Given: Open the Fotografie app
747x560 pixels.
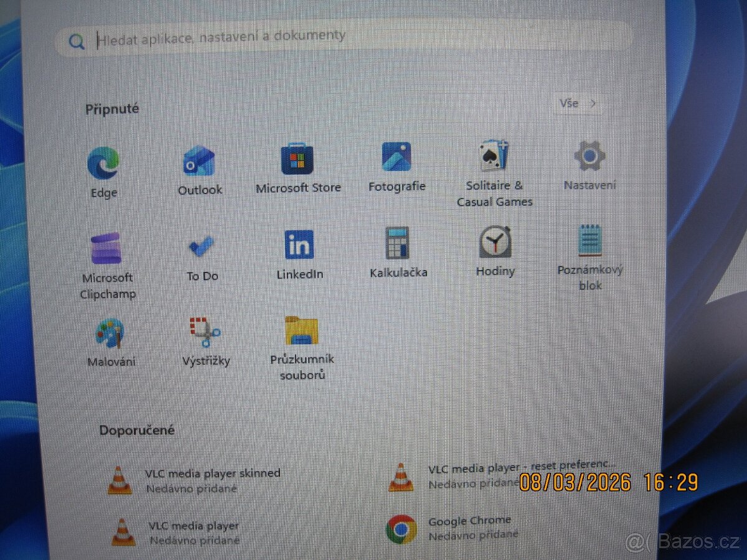Looking at the screenshot, I should [397, 159].
